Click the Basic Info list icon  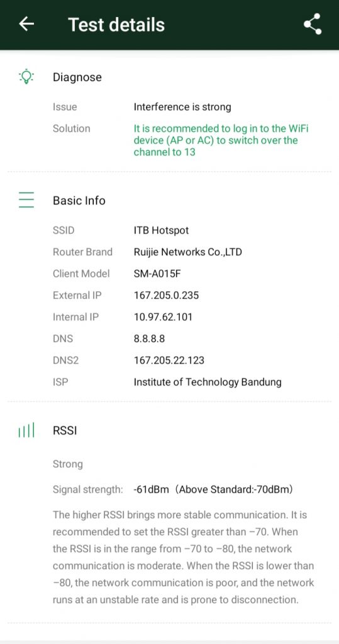coord(26,200)
